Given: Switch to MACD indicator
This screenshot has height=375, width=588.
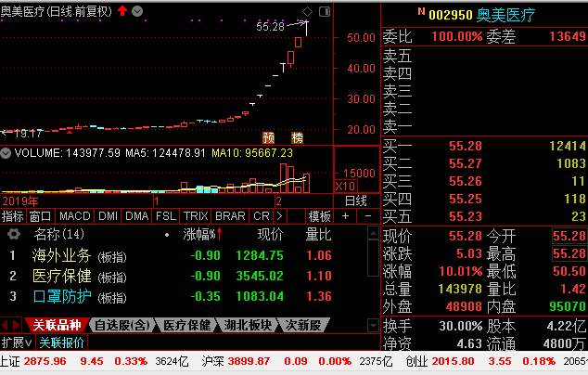Looking at the screenshot, I should pyautogui.click(x=74, y=216).
